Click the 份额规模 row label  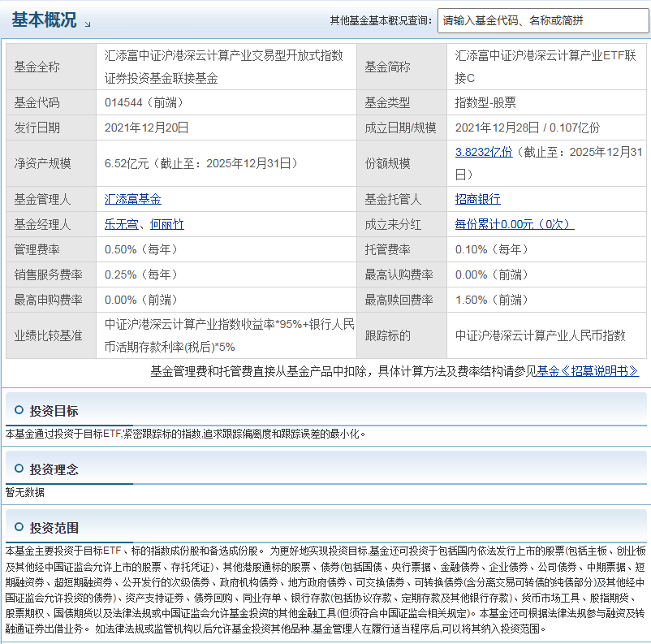[387, 163]
